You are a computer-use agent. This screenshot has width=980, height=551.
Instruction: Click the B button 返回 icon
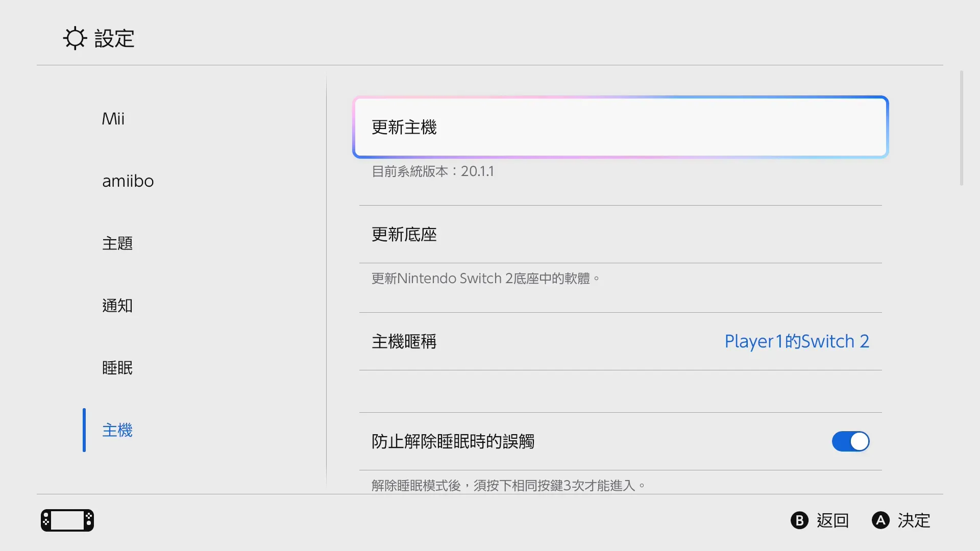pos(799,520)
